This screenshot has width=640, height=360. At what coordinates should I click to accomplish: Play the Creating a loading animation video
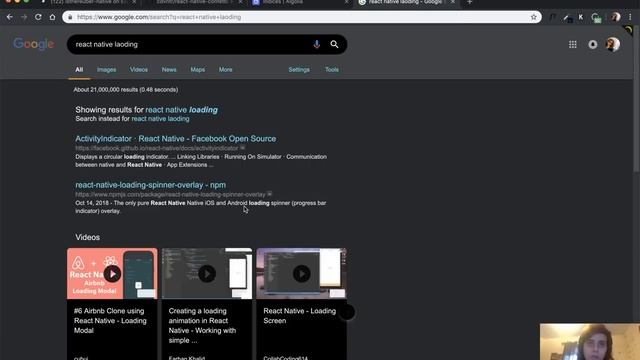[x=207, y=273]
